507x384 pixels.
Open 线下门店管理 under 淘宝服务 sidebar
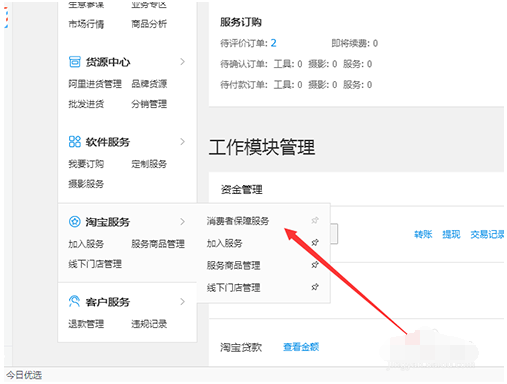(x=95, y=264)
